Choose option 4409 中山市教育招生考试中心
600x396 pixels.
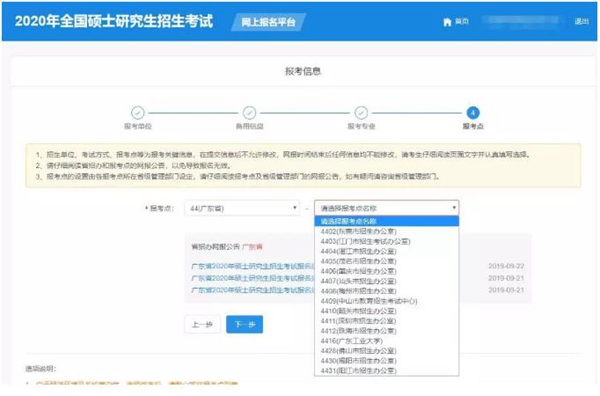[386, 301]
